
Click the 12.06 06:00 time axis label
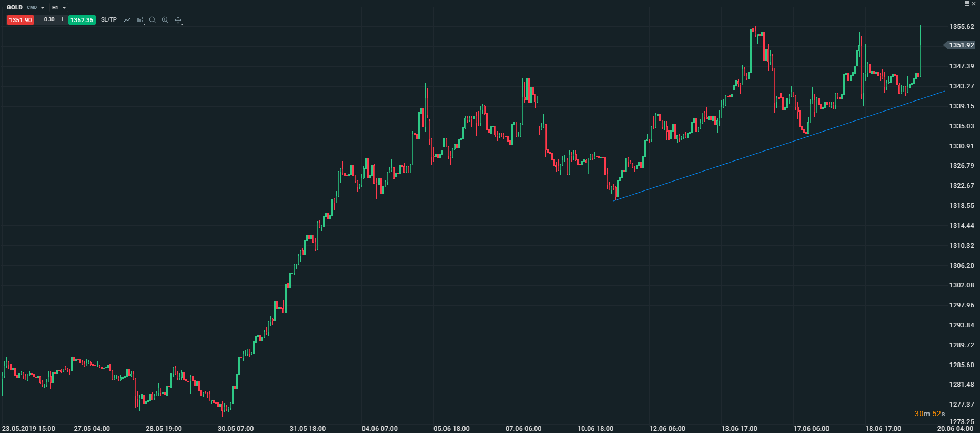pos(667,429)
